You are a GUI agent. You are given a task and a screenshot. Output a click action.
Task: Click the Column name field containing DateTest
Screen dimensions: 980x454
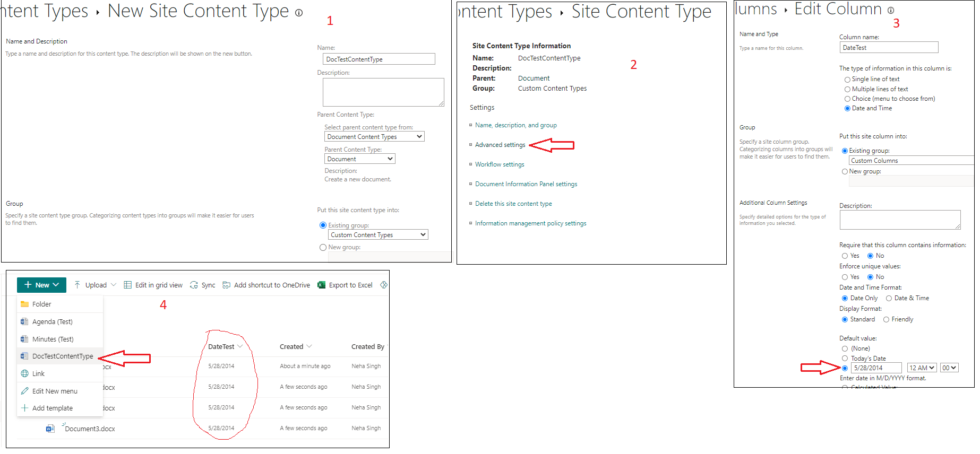click(889, 47)
